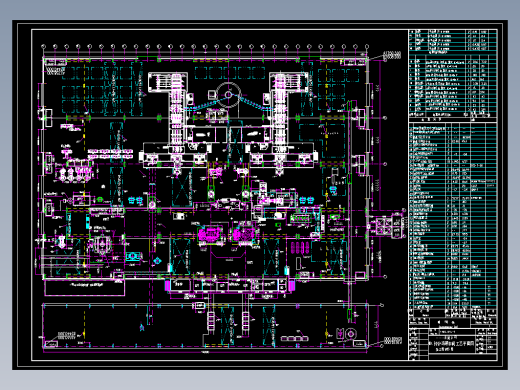Select the drawing title in the title block
Image resolution: width=520 pixels, height=390 pixels.
point(451,345)
